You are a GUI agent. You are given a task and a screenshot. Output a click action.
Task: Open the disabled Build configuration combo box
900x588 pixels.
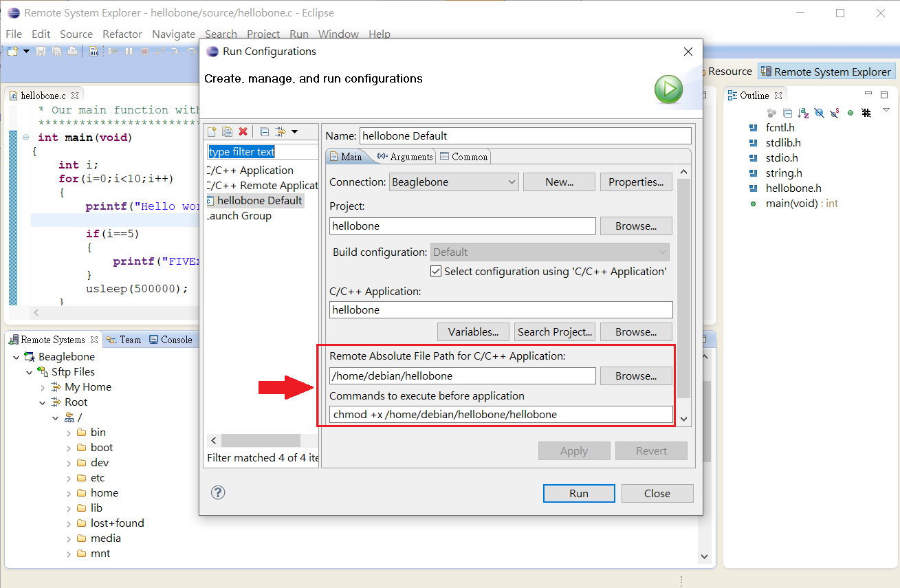[x=550, y=252]
